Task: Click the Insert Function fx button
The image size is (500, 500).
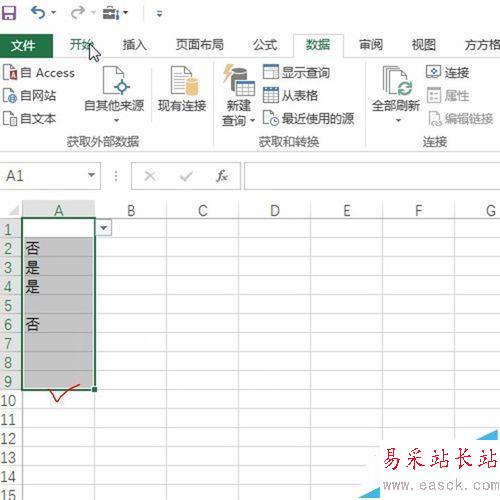Action: point(222,176)
